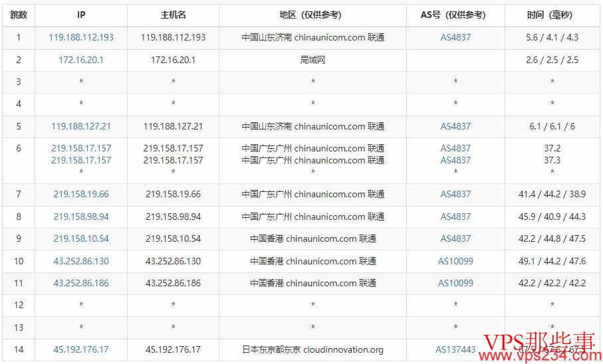Open the 119.188.112.193 IP link
The width and height of the screenshot is (603, 364).
(x=80, y=37)
